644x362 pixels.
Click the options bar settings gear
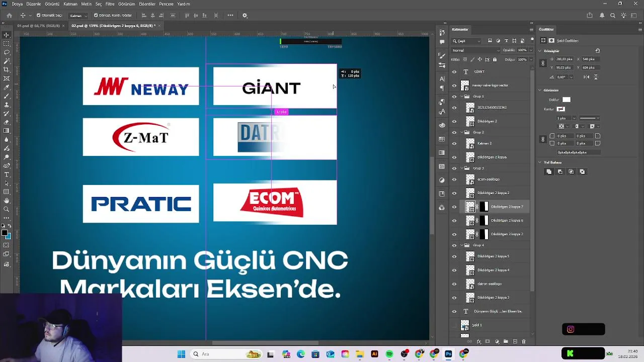[x=245, y=16]
